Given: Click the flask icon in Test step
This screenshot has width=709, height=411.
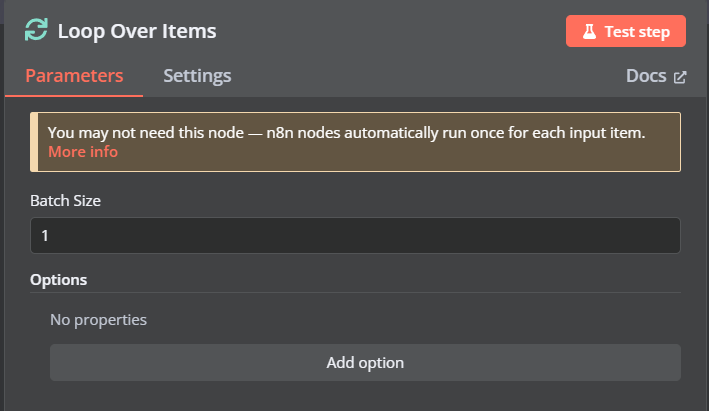Looking at the screenshot, I should tap(589, 31).
